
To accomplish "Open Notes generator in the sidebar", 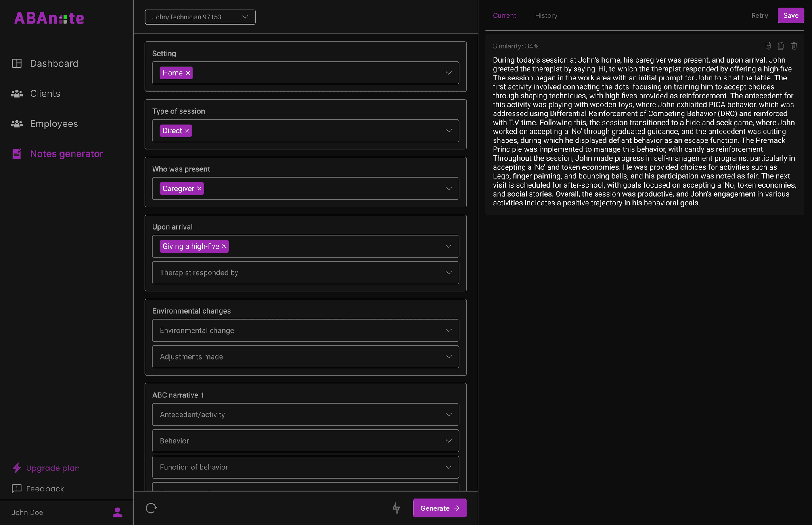I will (66, 154).
